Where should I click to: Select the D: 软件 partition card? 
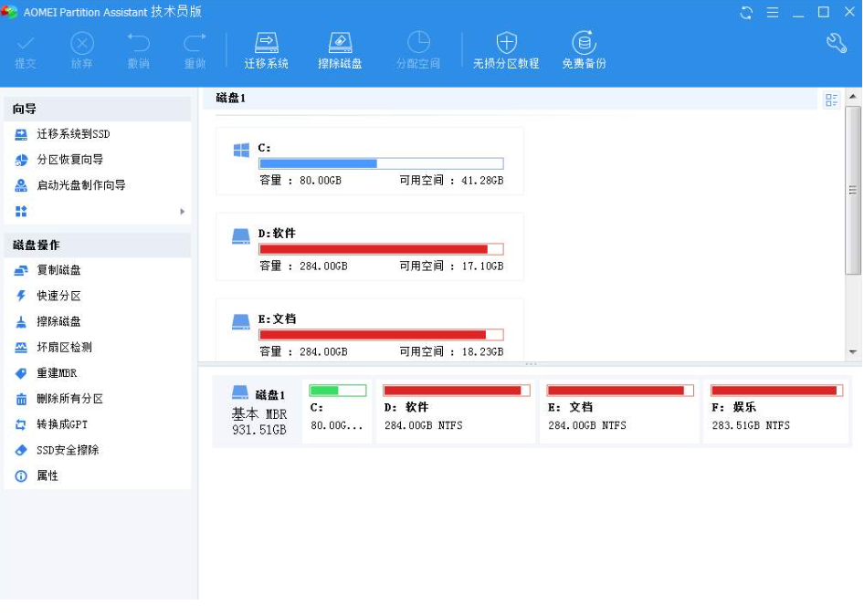coord(370,247)
